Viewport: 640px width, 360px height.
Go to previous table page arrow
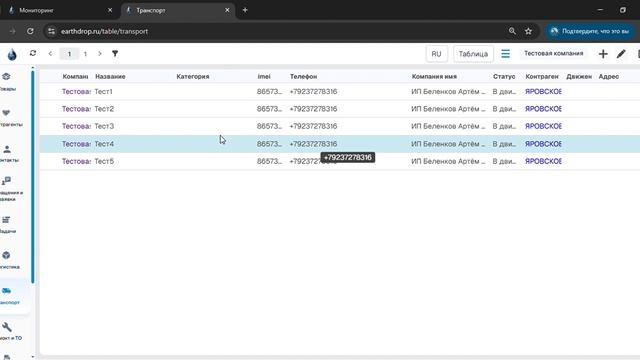pos(50,53)
